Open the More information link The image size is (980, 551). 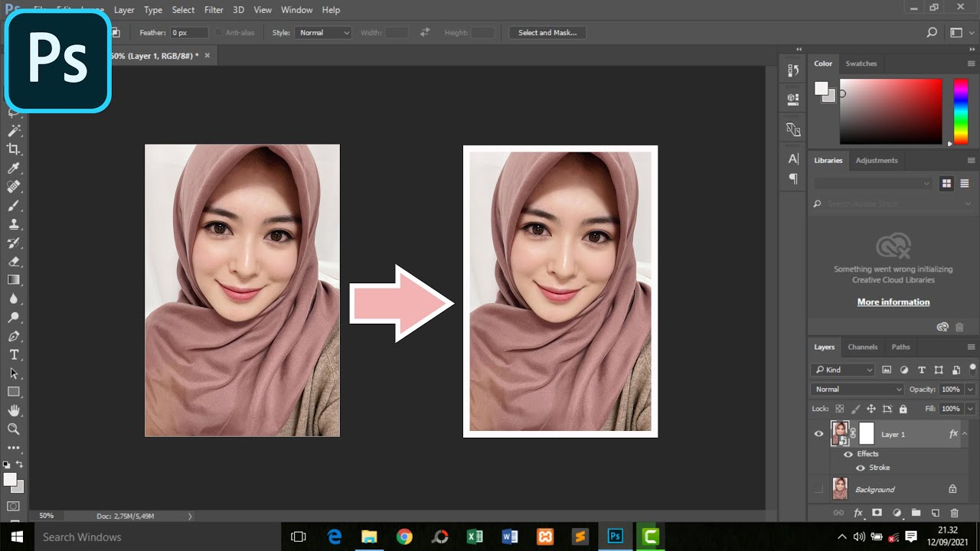coord(893,302)
